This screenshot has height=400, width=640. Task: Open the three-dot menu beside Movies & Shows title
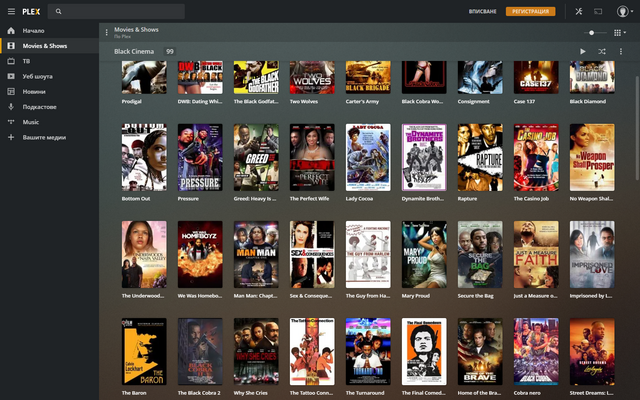click(107, 32)
